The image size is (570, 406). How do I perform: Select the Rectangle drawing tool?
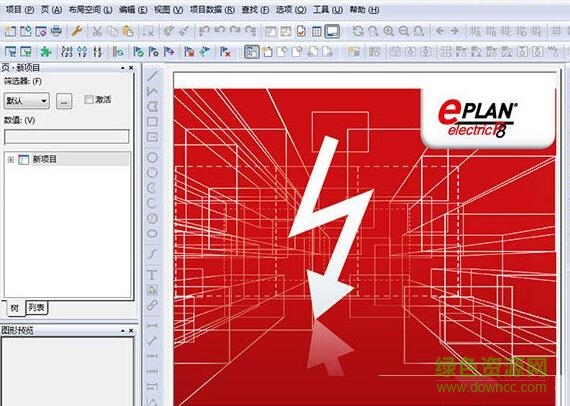(152, 122)
